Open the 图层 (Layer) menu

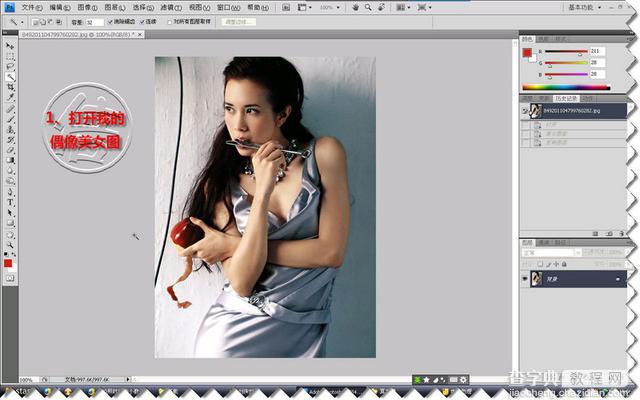115,7
